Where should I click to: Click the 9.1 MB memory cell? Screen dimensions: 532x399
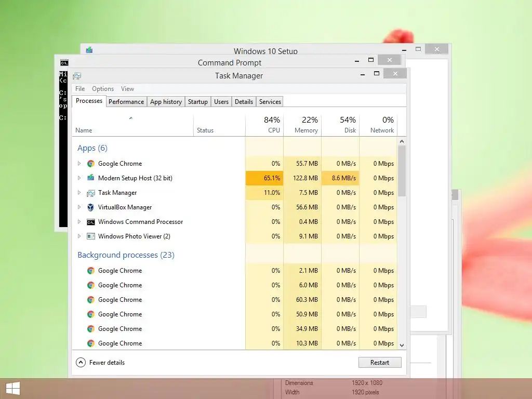pyautogui.click(x=302, y=236)
